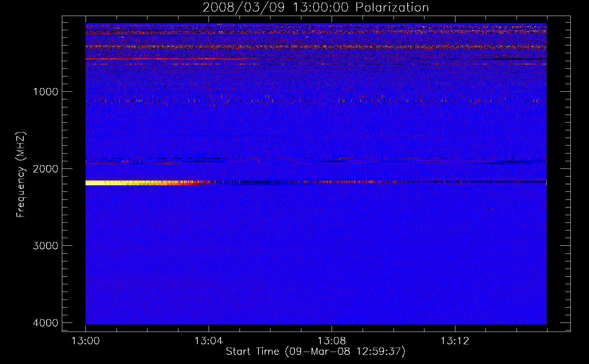
Task: Select the 1000 frequency tick label
Action: click(x=46, y=92)
